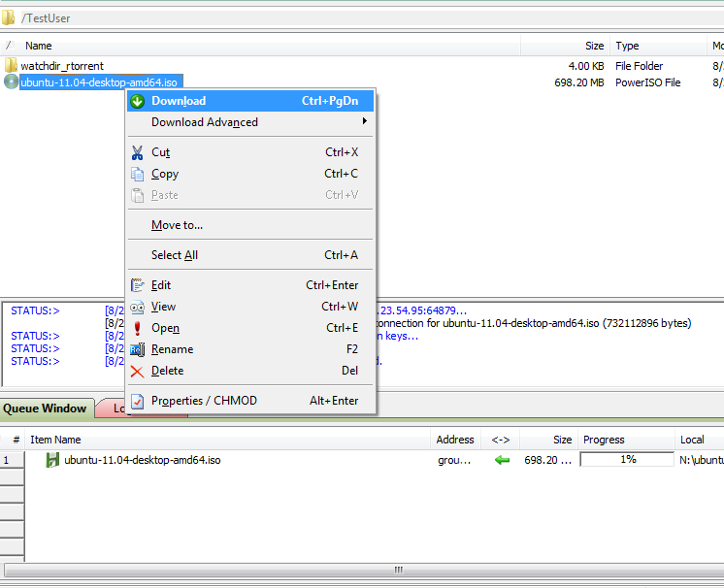Viewport: 724px width, 588px height.
Task: Click the View glasses icon
Action: (137, 307)
